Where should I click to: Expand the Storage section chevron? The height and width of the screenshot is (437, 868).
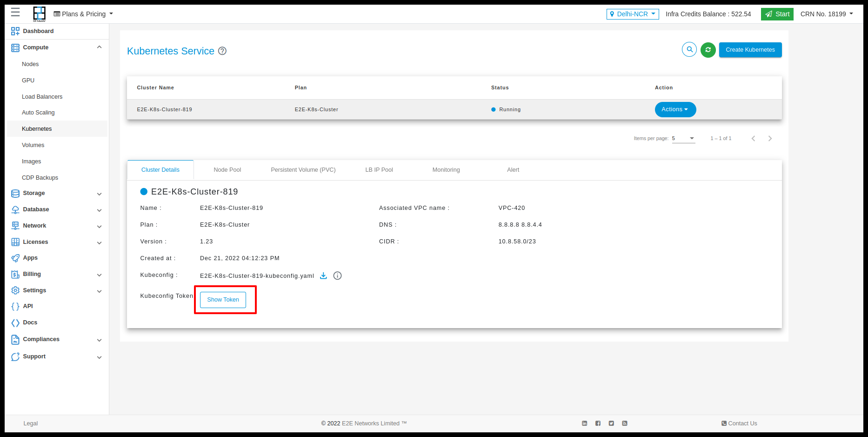click(x=99, y=194)
